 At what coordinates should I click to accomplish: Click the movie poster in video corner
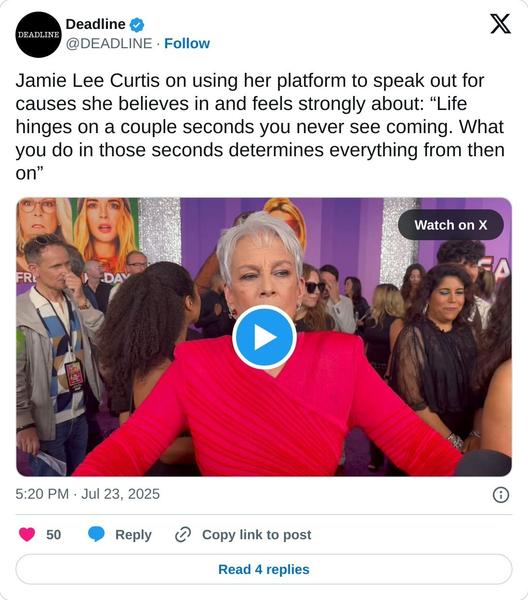point(78,237)
